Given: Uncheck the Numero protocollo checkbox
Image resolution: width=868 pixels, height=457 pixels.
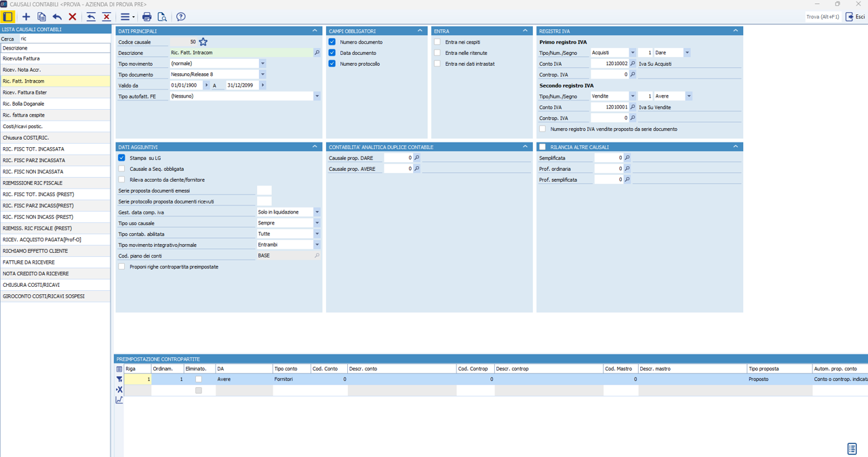Looking at the screenshot, I should [332, 64].
